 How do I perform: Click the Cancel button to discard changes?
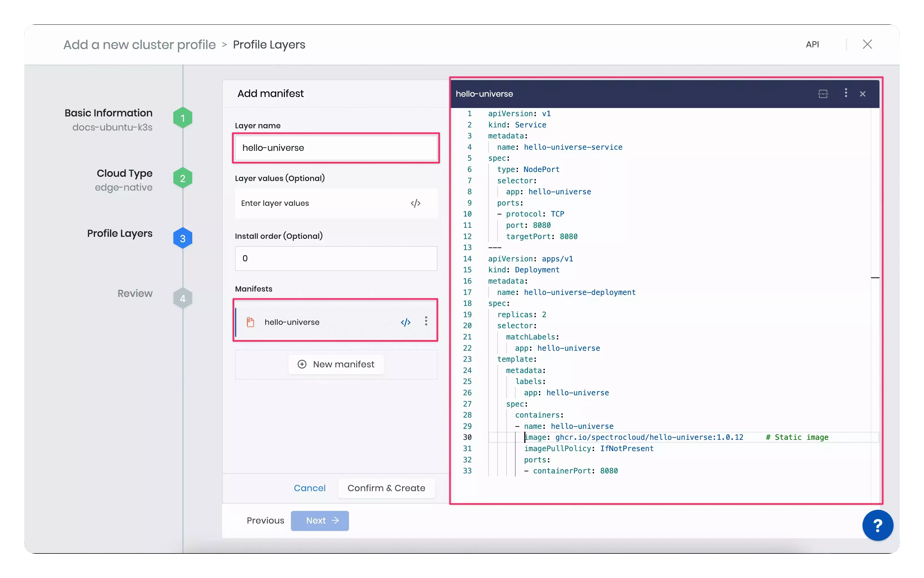coord(310,488)
